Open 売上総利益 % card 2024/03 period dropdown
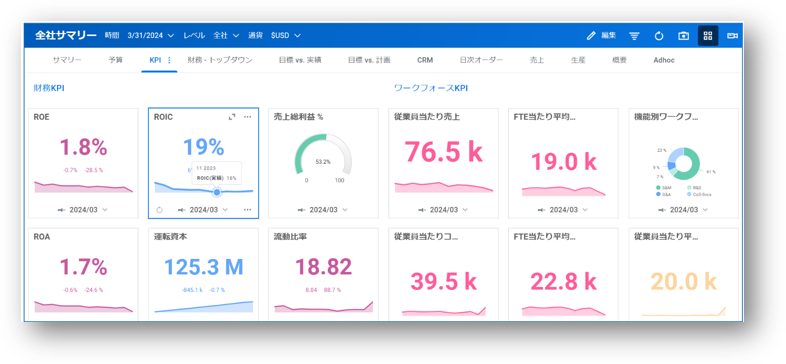 pyautogui.click(x=328, y=210)
